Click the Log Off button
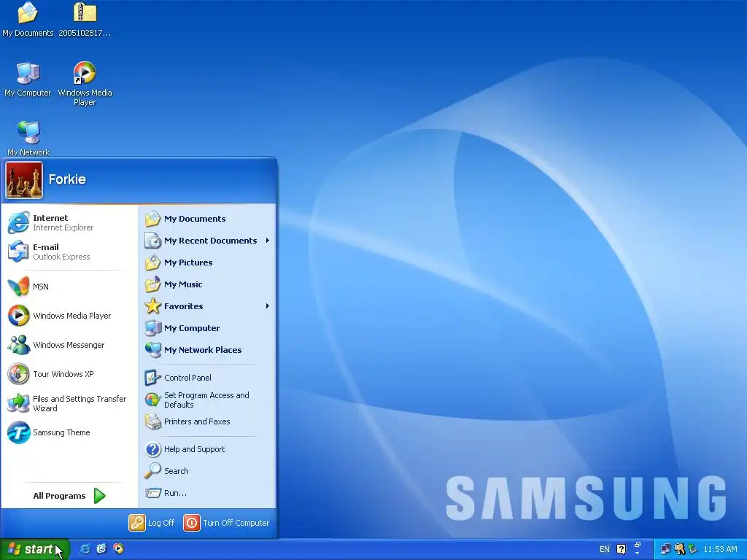Screen dimensions: 747x560 152,523
